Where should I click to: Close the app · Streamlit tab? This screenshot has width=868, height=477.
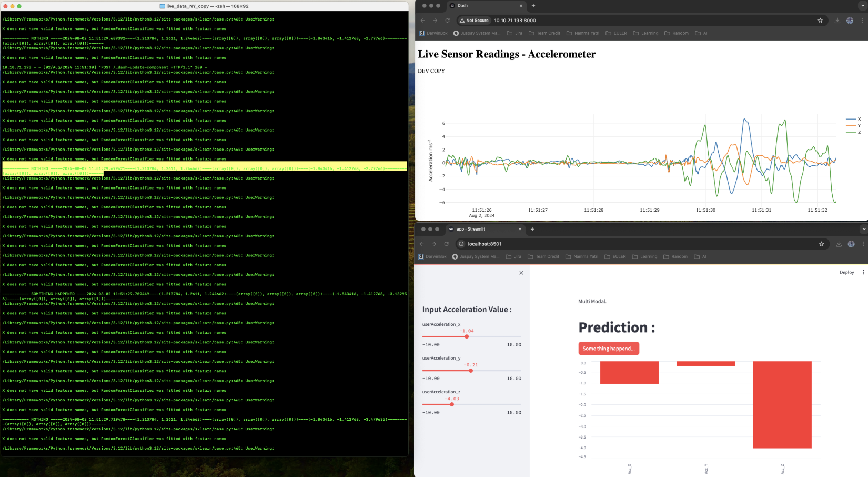(x=520, y=229)
